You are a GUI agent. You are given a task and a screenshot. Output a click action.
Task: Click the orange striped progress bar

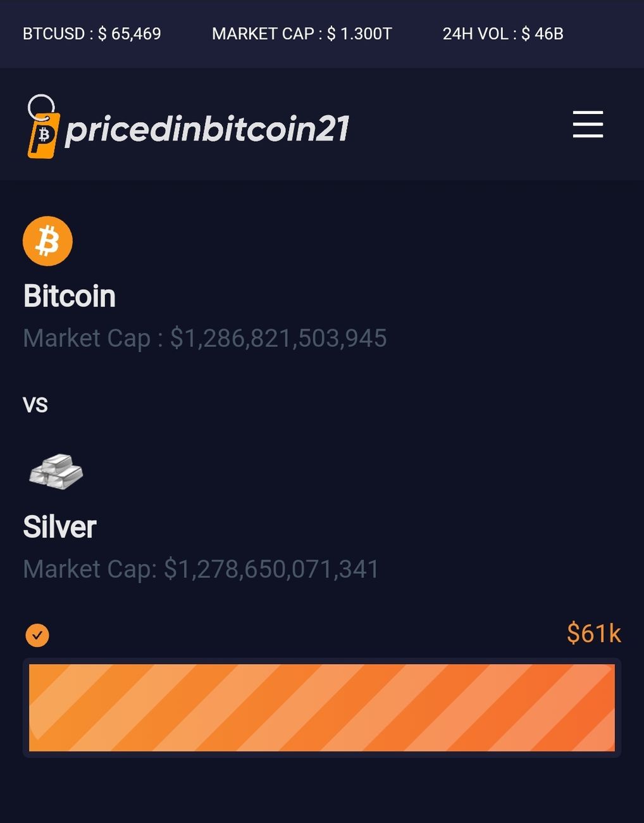[322, 708]
